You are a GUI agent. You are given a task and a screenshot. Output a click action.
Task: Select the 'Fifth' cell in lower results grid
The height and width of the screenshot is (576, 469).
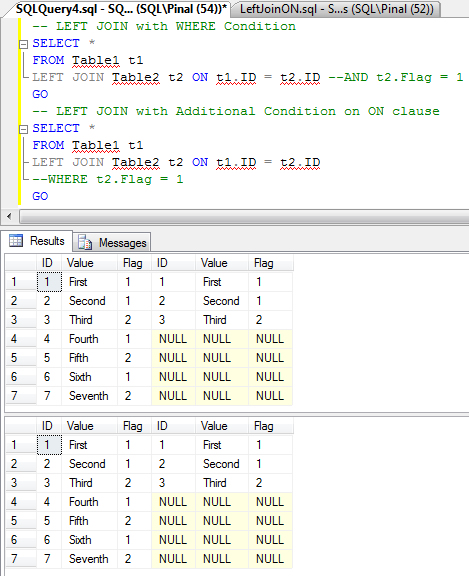[x=89, y=521]
